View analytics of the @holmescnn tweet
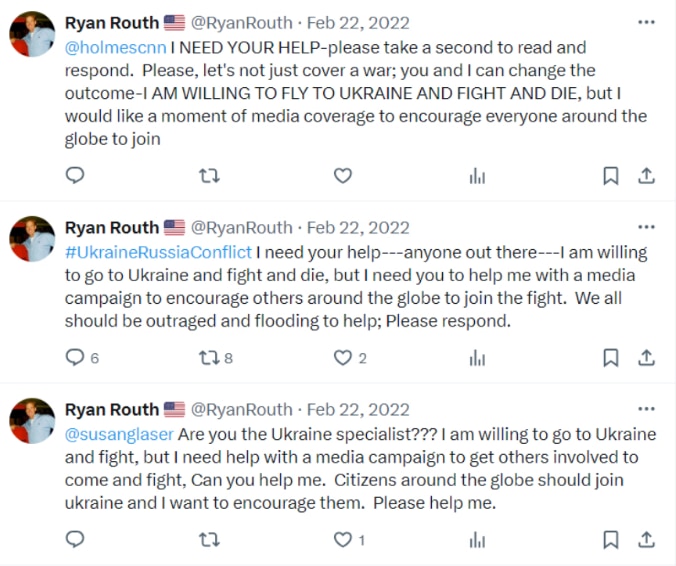The height and width of the screenshot is (566, 676). [477, 175]
